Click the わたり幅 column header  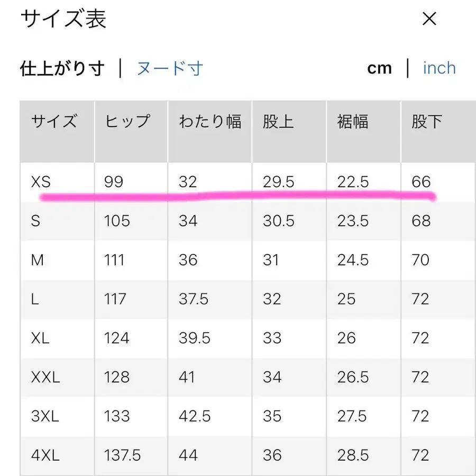209,122
